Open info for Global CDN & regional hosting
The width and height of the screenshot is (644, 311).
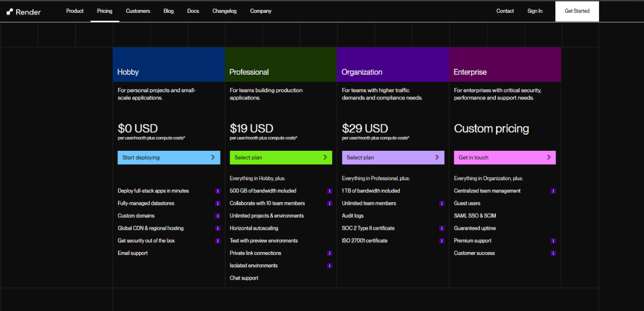pos(218,228)
